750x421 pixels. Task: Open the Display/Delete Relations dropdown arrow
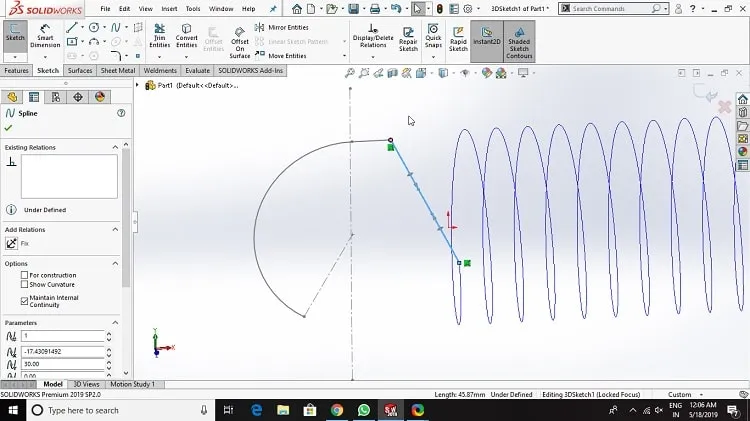click(373, 57)
